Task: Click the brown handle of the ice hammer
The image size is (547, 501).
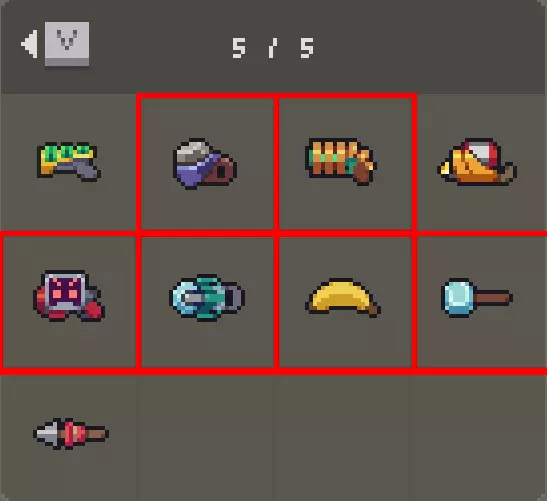Action: click(x=493, y=298)
